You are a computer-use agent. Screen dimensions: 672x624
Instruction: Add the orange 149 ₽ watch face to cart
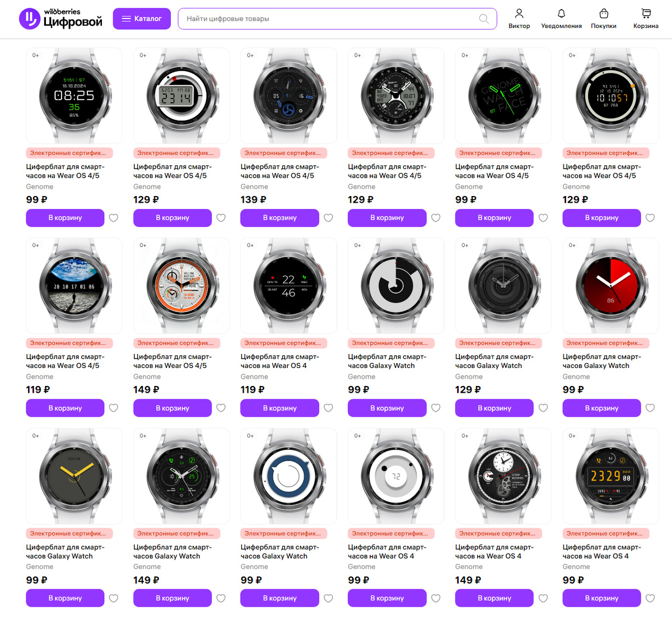point(172,408)
